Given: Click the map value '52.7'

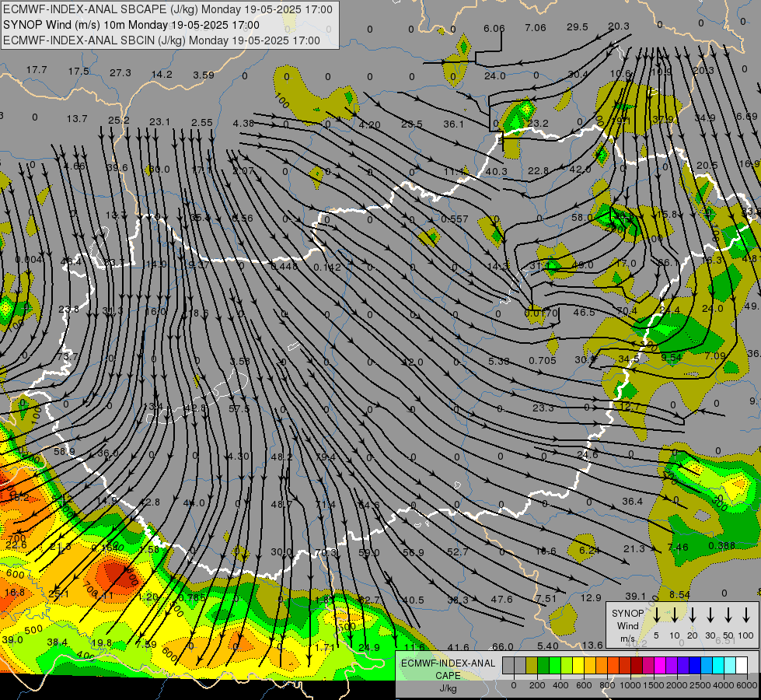Looking at the screenshot, I should coord(458,552).
